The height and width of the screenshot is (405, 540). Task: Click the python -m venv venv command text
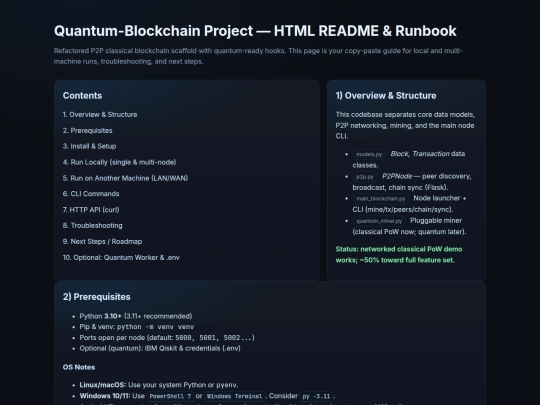coord(155,327)
